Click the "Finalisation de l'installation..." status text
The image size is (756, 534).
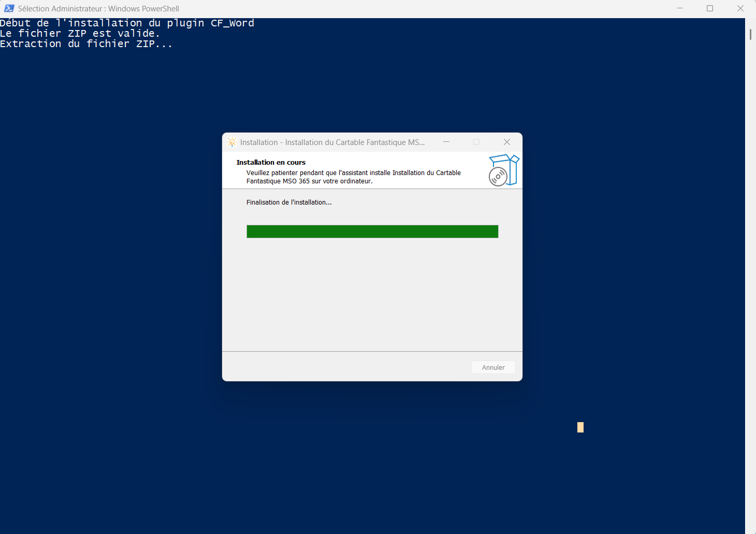(289, 203)
